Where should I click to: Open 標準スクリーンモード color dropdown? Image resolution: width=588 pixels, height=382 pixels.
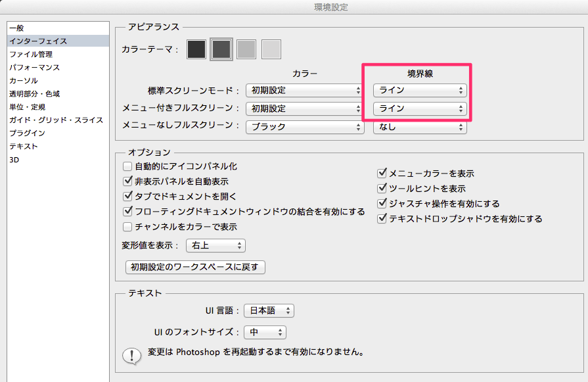coord(305,90)
